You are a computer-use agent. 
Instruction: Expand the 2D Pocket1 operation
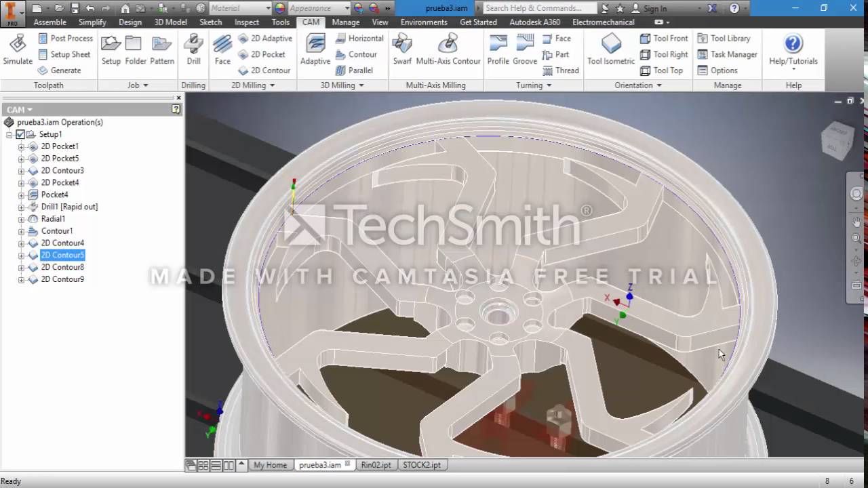pyautogui.click(x=21, y=146)
